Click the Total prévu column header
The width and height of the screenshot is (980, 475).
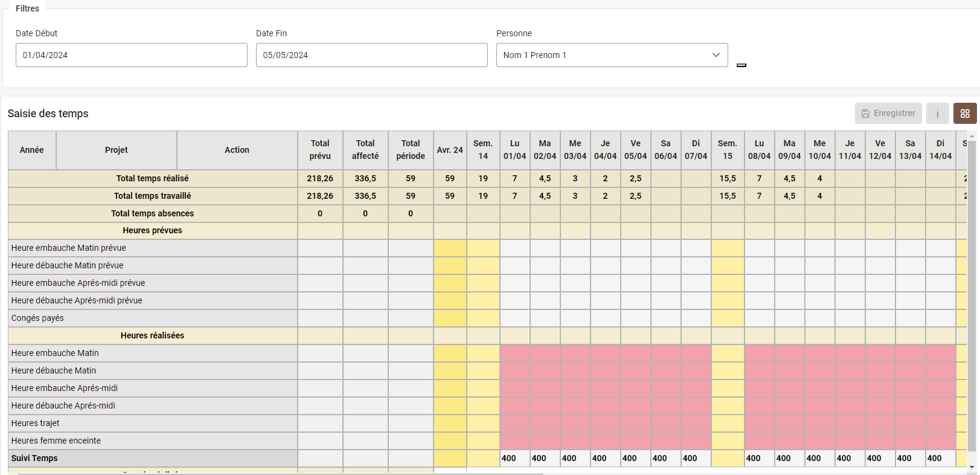pyautogui.click(x=320, y=150)
